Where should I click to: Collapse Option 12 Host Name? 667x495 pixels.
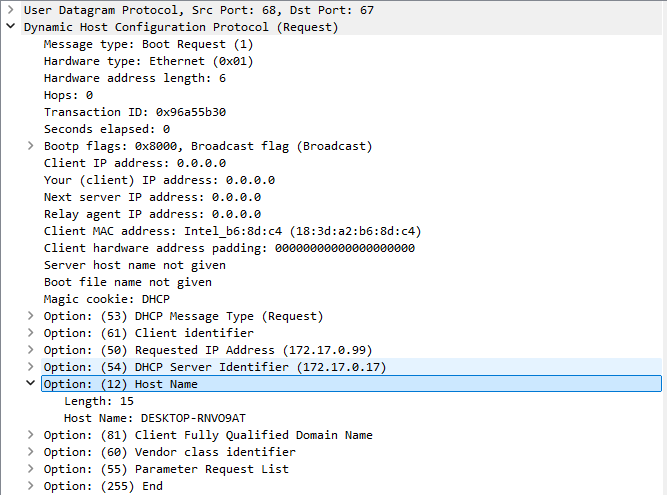[31, 384]
